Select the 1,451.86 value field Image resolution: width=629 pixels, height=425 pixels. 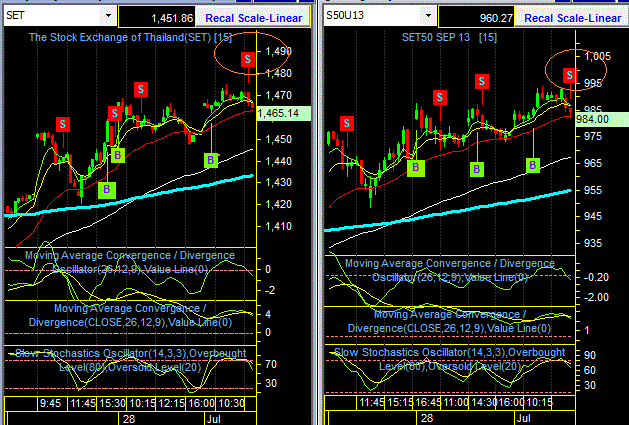click(x=157, y=17)
